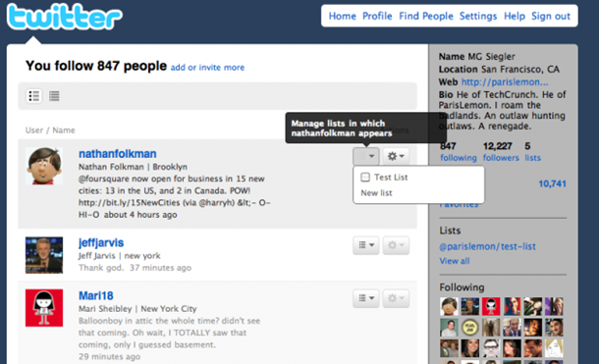Viewport: 599px width, 364px height.
Task: Click 5 lists stat
Action: [x=532, y=152]
